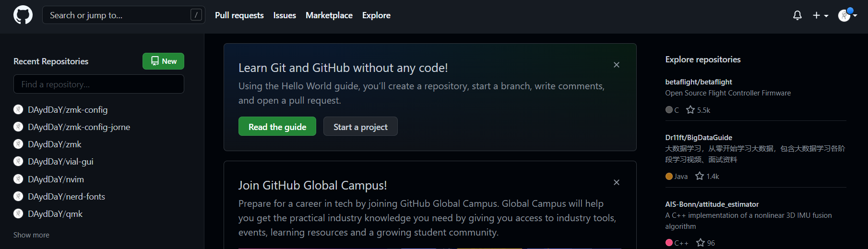The image size is (868, 249).
Task: Create a New repository
Action: [163, 61]
